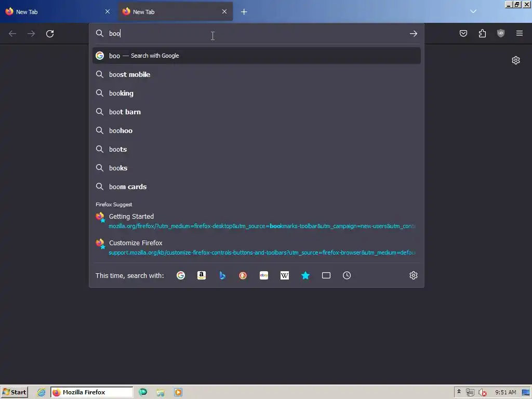Close the second New Tab
Screen dimensions: 532x399
224,11
